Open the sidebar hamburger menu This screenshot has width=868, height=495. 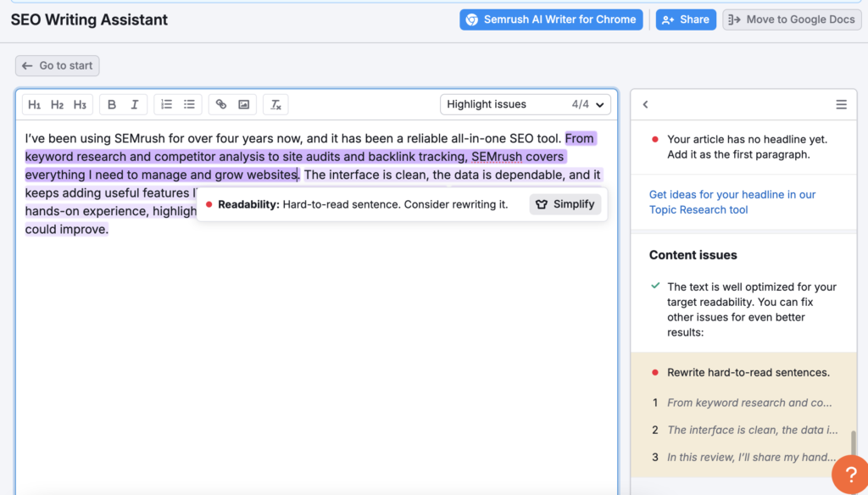pos(841,104)
